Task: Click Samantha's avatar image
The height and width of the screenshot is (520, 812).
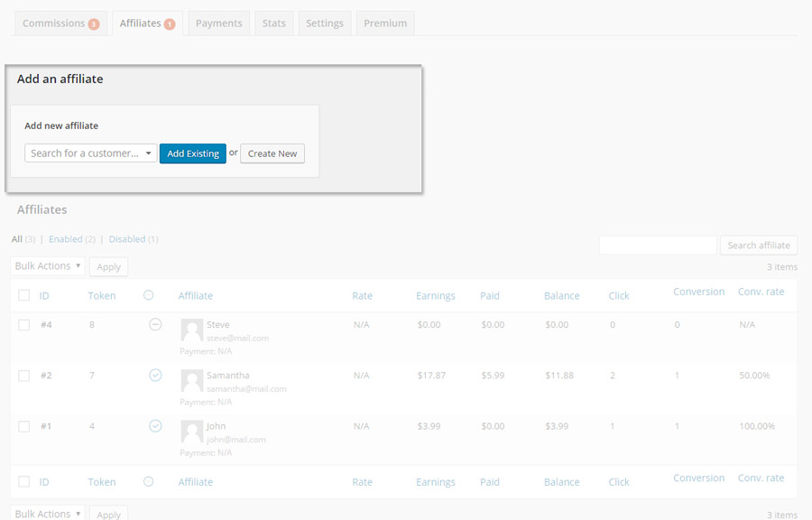Action: [x=191, y=380]
